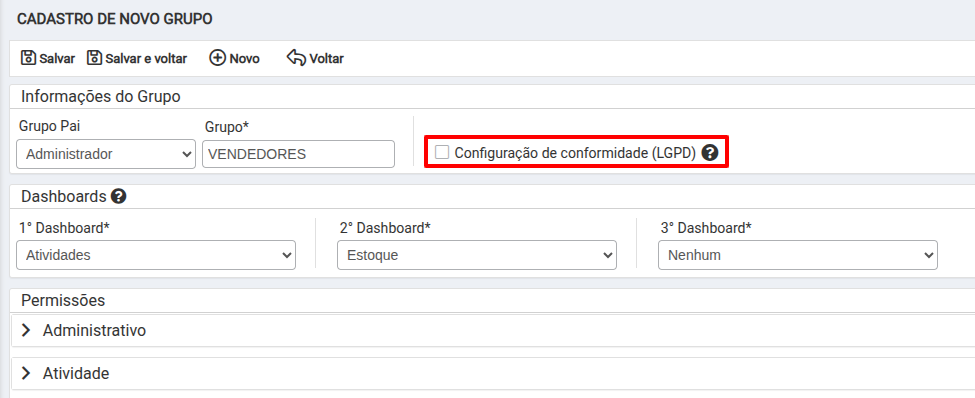Click the Voltar back arrow icon

[296, 58]
